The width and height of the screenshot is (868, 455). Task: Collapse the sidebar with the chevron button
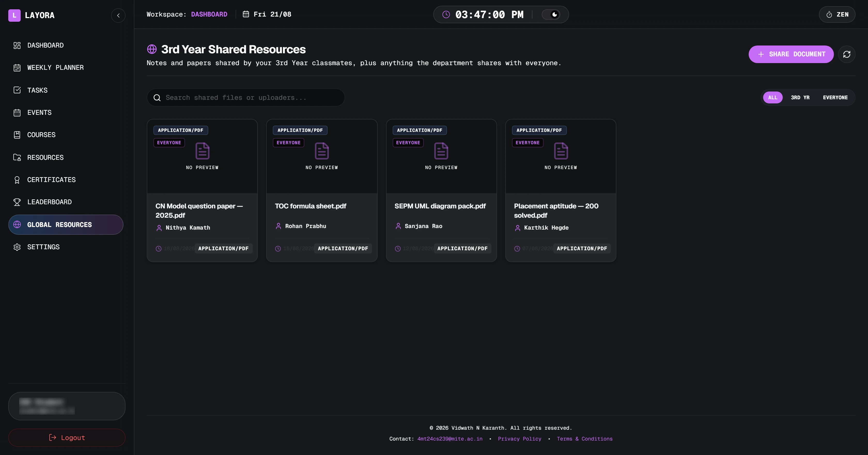[118, 15]
